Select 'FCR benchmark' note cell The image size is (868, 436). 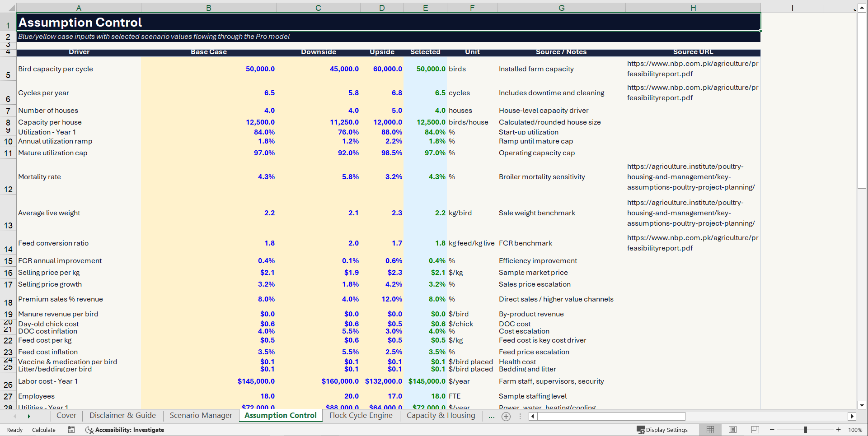(561, 243)
